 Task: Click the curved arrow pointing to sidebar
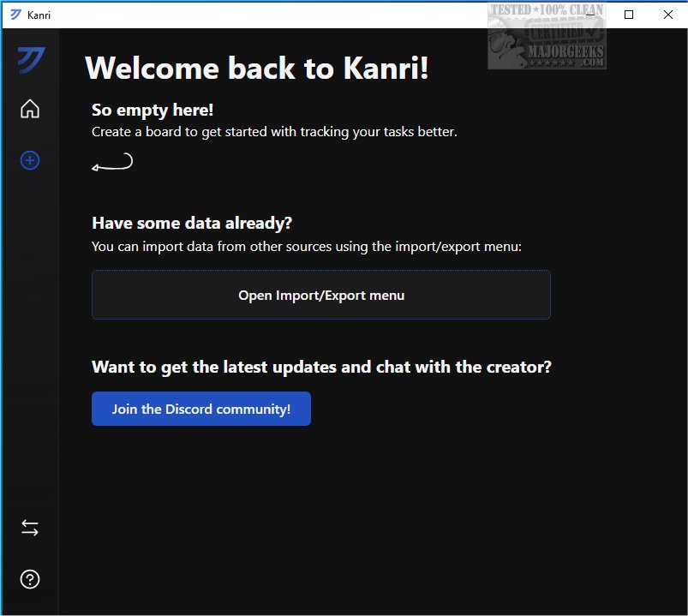(112, 162)
